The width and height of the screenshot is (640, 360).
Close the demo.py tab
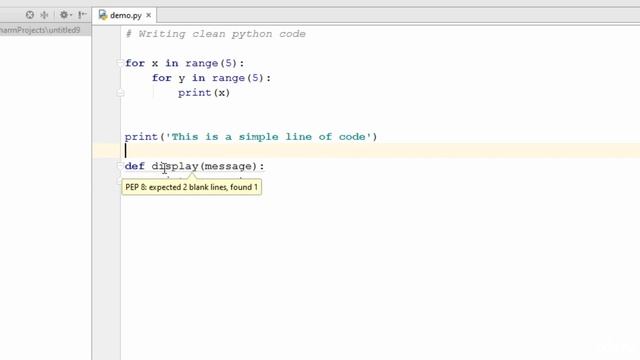(149, 16)
